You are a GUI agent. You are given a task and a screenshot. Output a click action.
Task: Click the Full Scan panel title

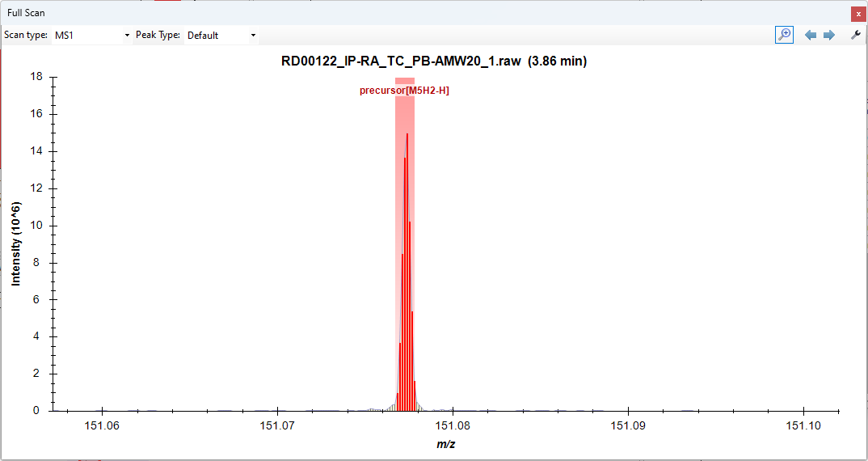tap(27, 13)
